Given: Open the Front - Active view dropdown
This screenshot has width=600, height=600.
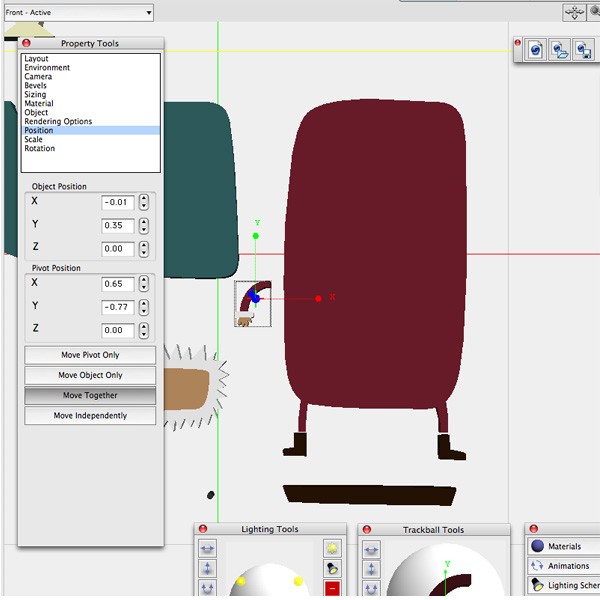Looking at the screenshot, I should [x=77, y=12].
